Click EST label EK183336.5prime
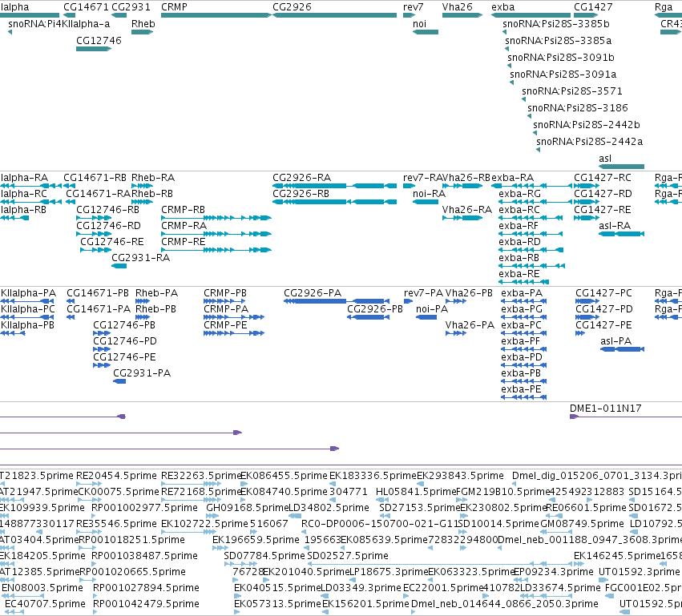The image size is (682, 616). click(x=373, y=476)
